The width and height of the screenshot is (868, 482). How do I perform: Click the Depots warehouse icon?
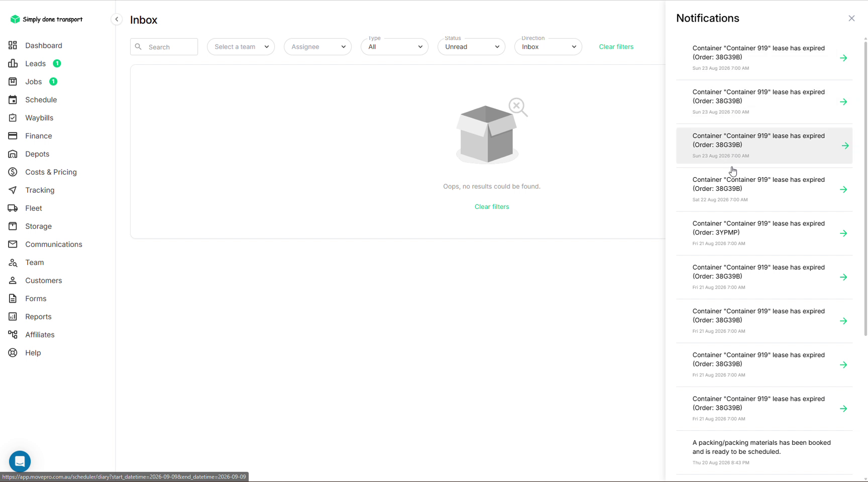tap(13, 154)
